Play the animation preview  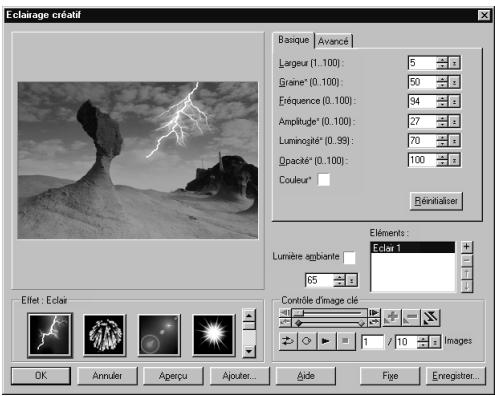pos(326,341)
